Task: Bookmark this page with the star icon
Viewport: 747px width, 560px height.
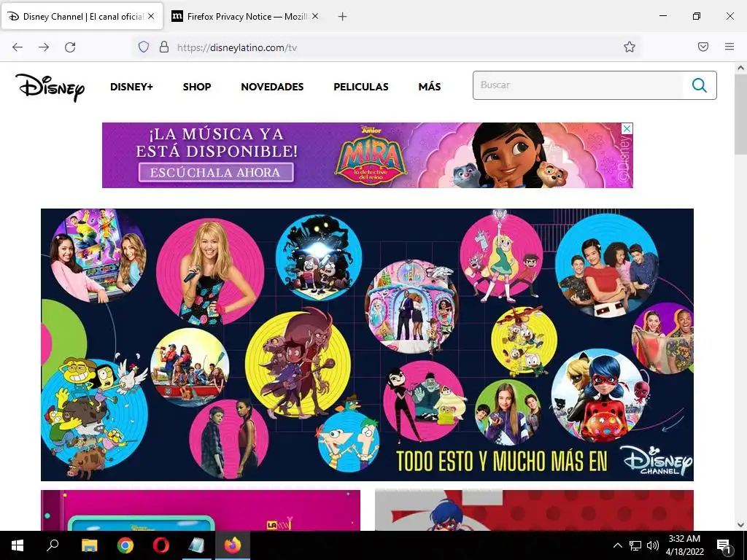Action: (630, 47)
